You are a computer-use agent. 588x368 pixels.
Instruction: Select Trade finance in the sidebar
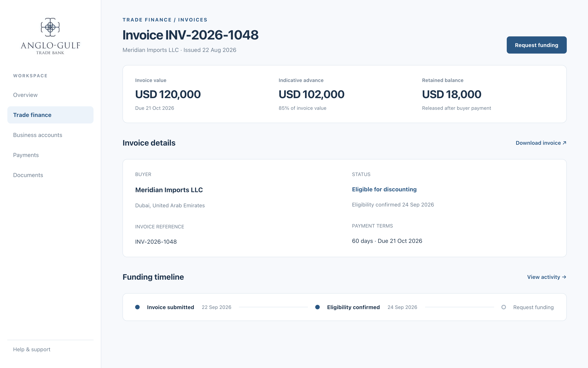(50, 115)
